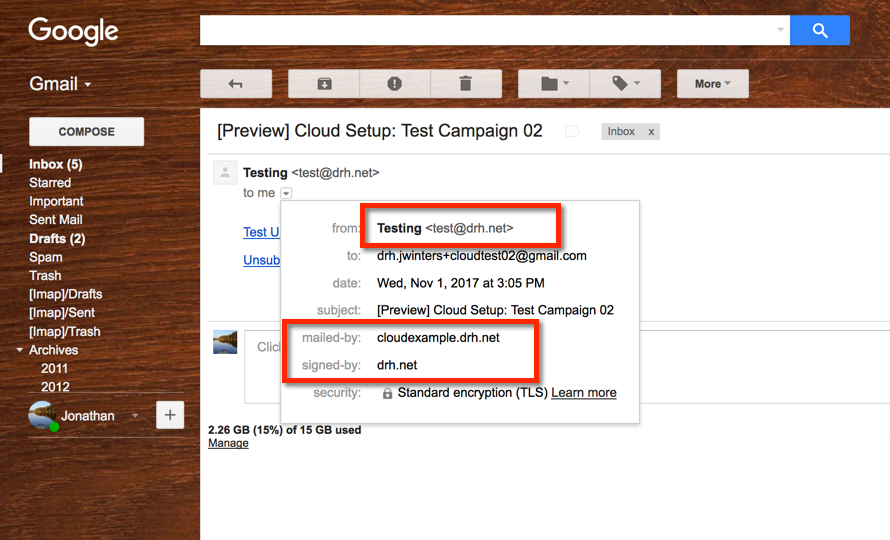This screenshot has height=540, width=890.
Task: Go back to inbox with arrow button
Action: [x=236, y=84]
